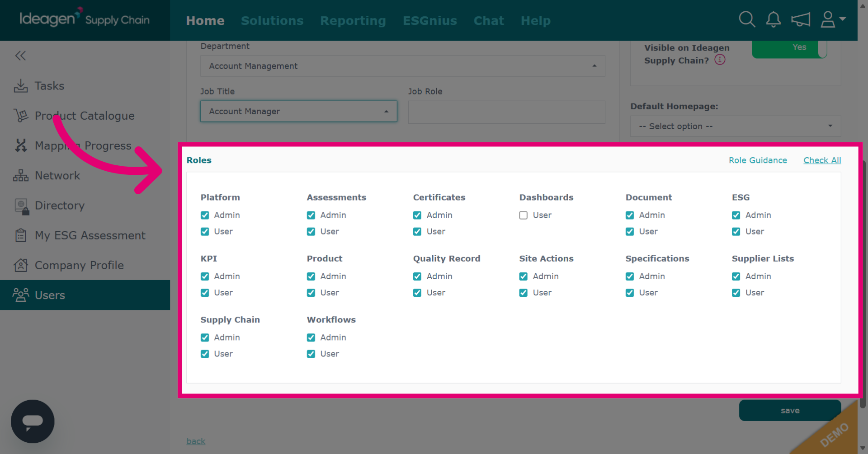Uncheck Platform User checkbox
This screenshot has width=868, height=454.
[205, 231]
